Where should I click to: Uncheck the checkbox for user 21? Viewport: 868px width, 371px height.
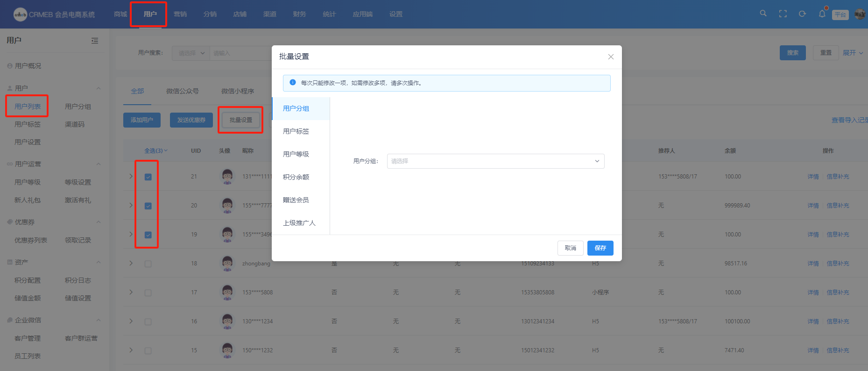coord(148,177)
